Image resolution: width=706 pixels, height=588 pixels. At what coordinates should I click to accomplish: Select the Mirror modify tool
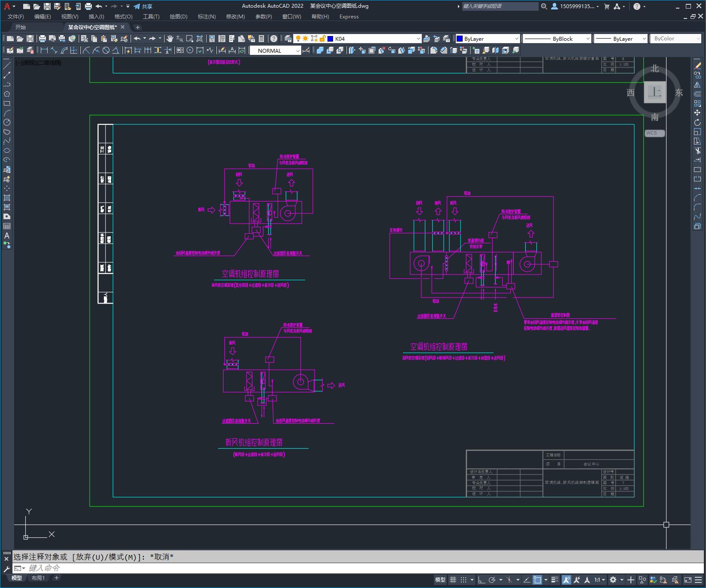pos(697,84)
